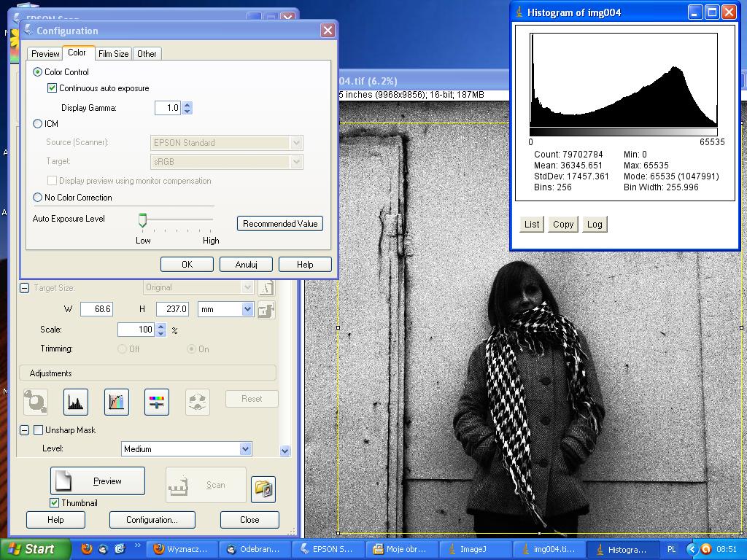
Task: Select the No Color Correction radio button
Action: [x=38, y=198]
